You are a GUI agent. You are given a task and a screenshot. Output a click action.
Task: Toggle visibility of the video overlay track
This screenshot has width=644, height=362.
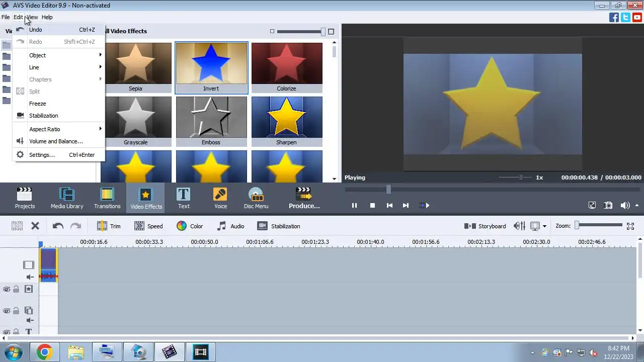coord(7,311)
